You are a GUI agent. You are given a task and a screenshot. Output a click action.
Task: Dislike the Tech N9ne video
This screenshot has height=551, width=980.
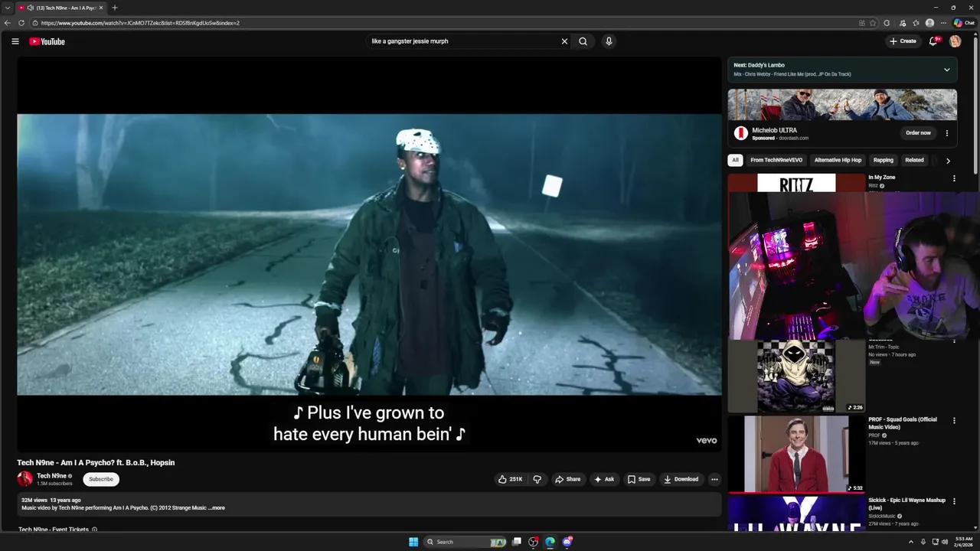[x=537, y=479]
